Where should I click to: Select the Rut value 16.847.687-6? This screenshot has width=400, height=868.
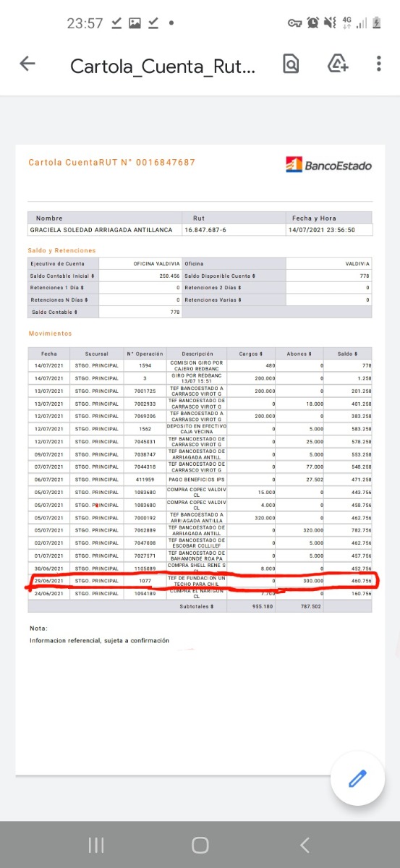(x=205, y=229)
